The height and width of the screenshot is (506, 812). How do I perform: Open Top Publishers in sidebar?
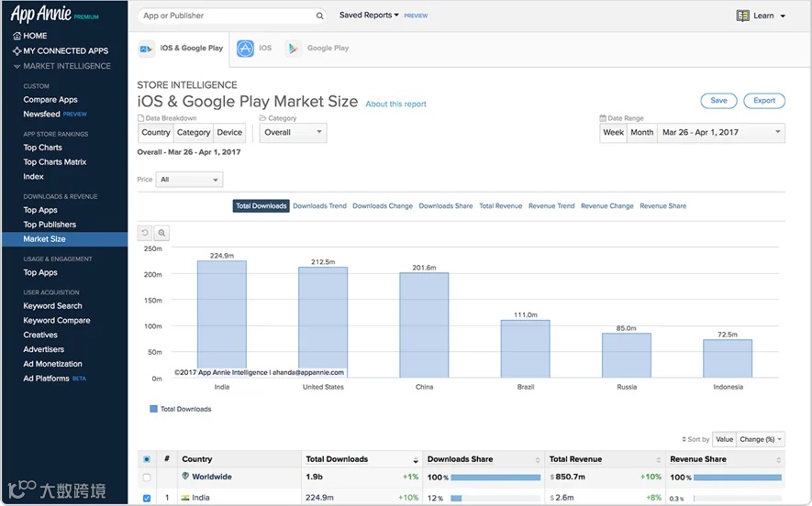[x=50, y=225]
